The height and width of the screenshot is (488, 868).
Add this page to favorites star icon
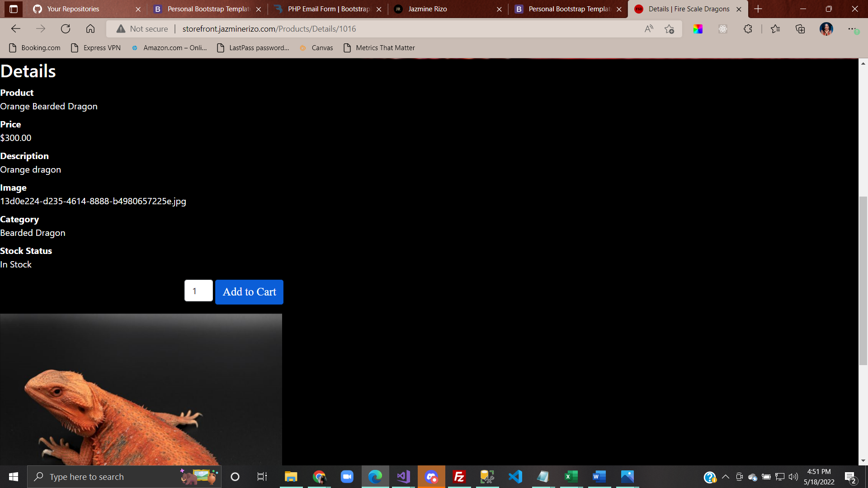pyautogui.click(x=670, y=29)
